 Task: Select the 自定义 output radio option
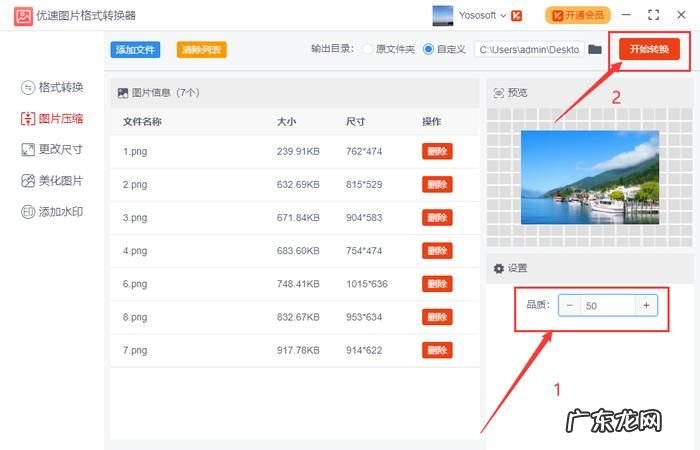click(x=429, y=49)
